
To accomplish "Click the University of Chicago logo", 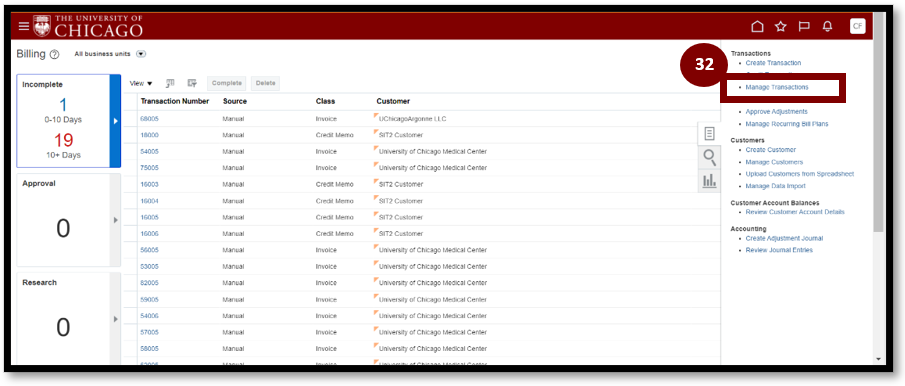I will [88, 26].
